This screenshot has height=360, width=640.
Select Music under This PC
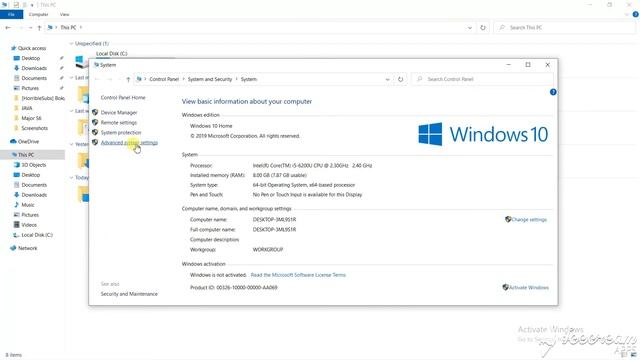[x=28, y=205]
